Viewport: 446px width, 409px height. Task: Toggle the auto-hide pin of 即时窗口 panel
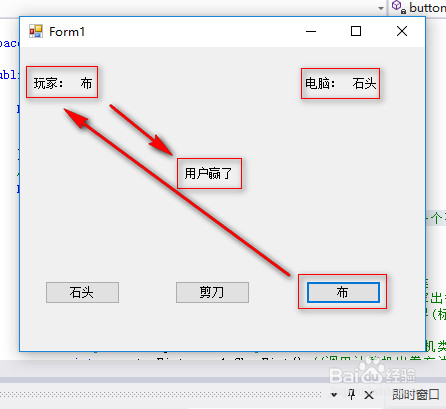click(351, 395)
